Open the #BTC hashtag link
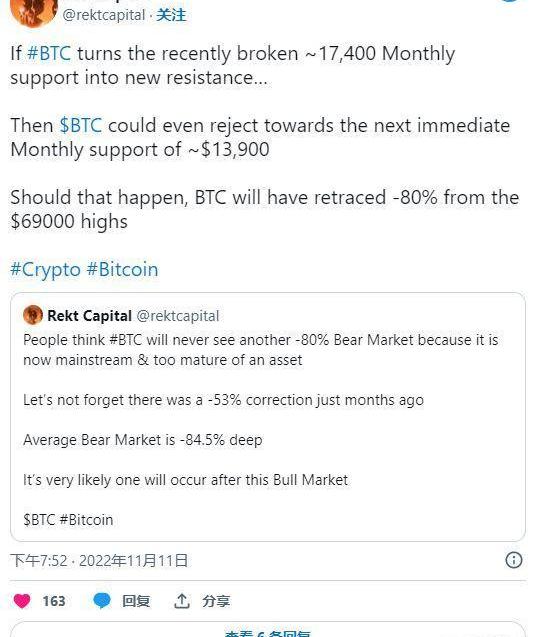This screenshot has height=637, width=539. click(x=49, y=53)
